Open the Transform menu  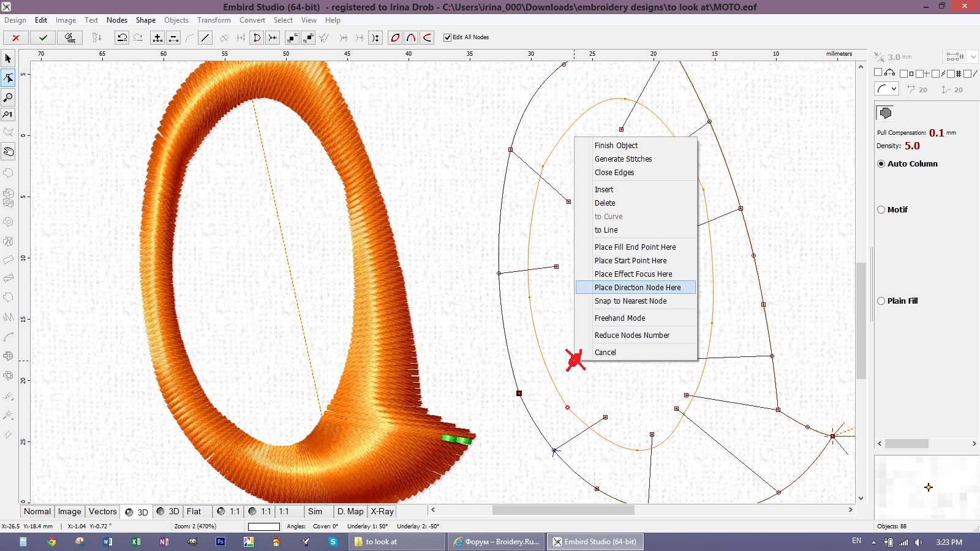(214, 20)
